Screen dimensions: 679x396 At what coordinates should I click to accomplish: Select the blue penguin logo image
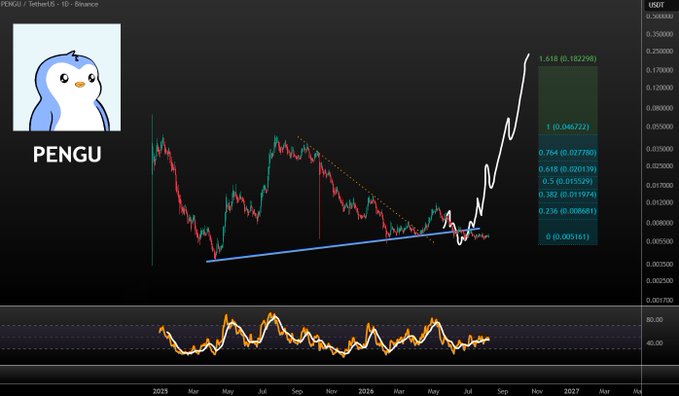click(67, 78)
